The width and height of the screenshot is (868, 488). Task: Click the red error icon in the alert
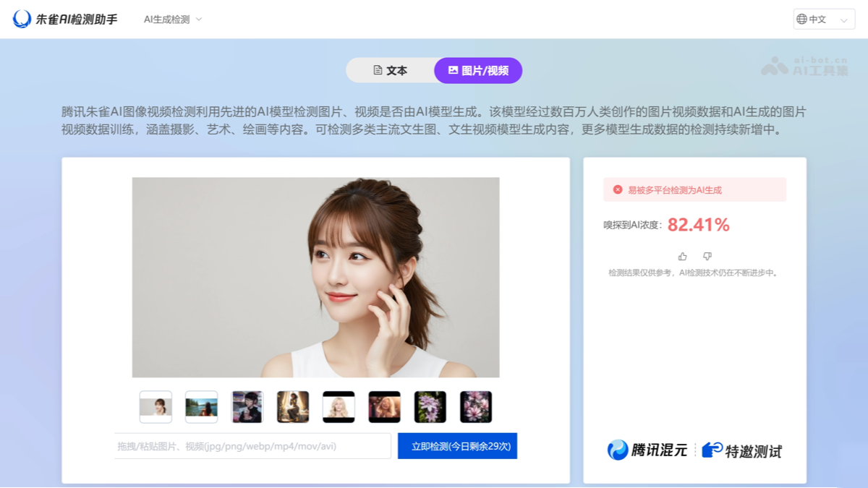click(x=618, y=190)
